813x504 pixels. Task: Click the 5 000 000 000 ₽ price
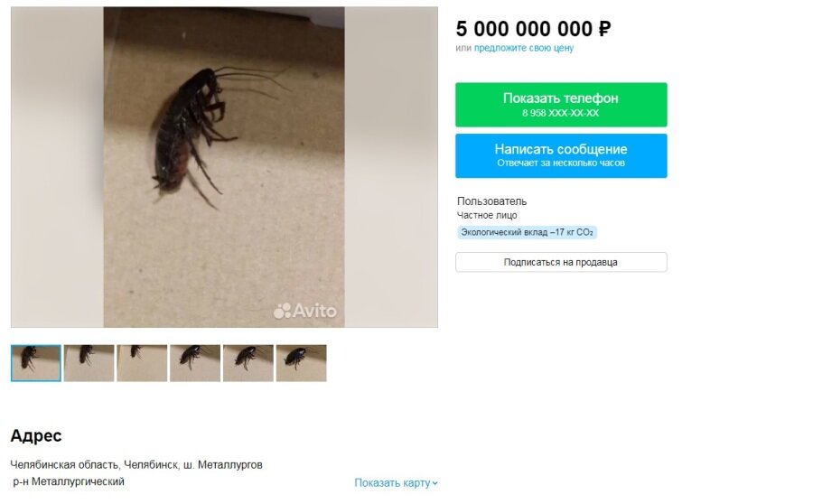tap(534, 29)
